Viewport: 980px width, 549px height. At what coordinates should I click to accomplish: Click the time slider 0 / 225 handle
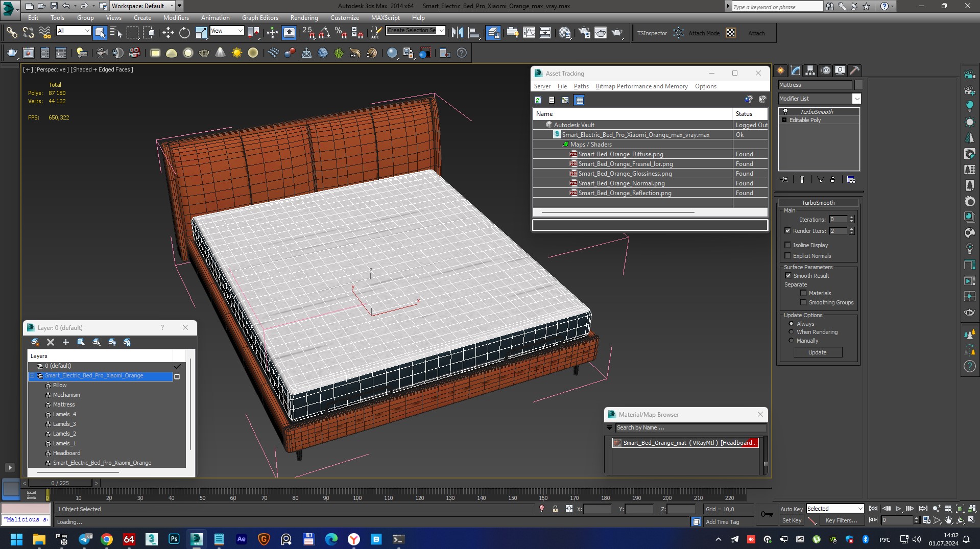[60, 483]
